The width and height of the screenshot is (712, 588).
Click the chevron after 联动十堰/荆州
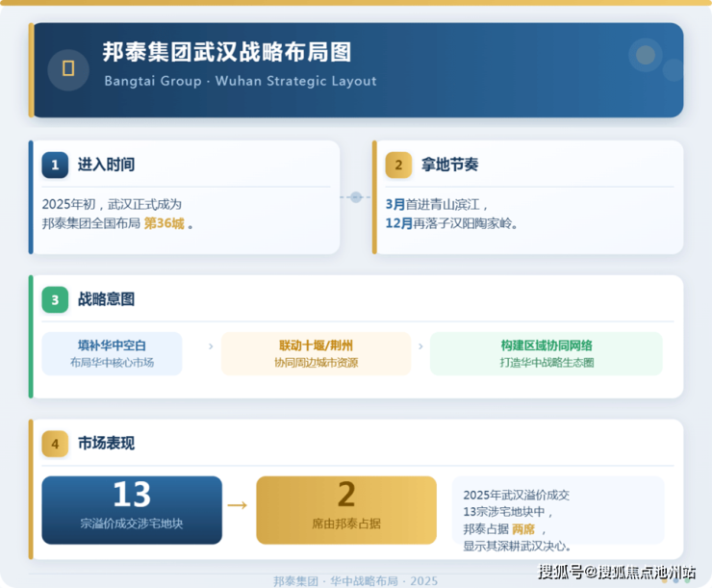click(420, 346)
